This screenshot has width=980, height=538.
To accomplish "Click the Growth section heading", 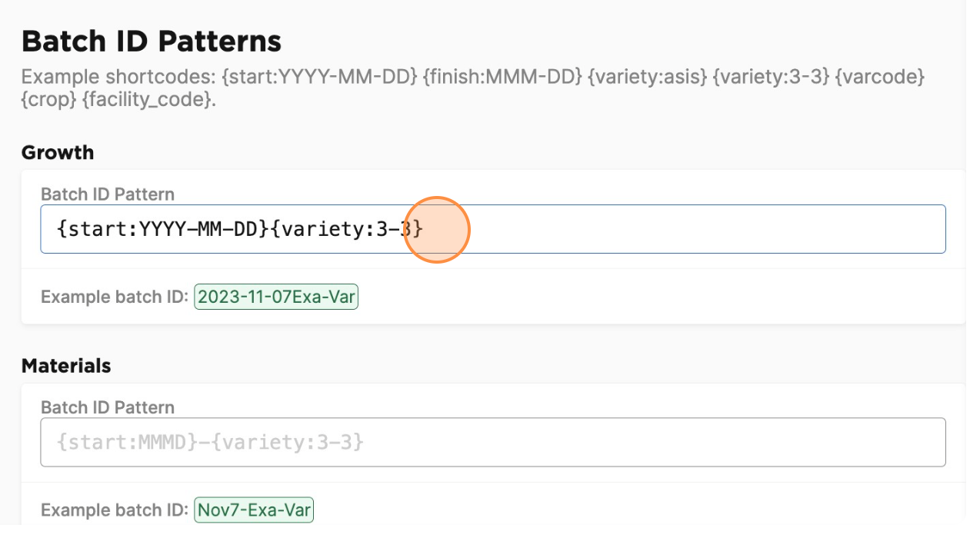I will [x=58, y=152].
